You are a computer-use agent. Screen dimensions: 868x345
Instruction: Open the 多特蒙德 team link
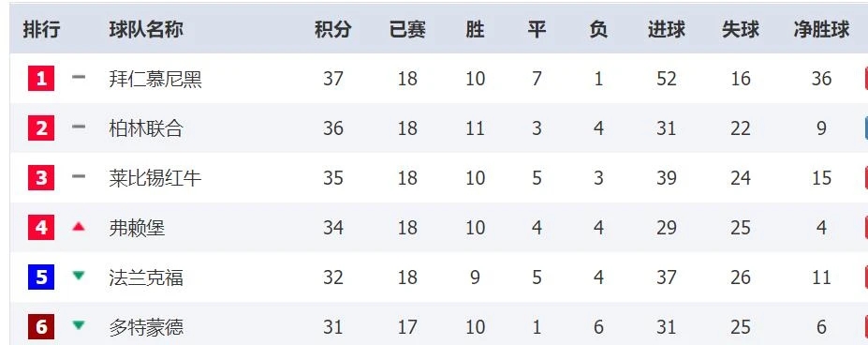(146, 327)
